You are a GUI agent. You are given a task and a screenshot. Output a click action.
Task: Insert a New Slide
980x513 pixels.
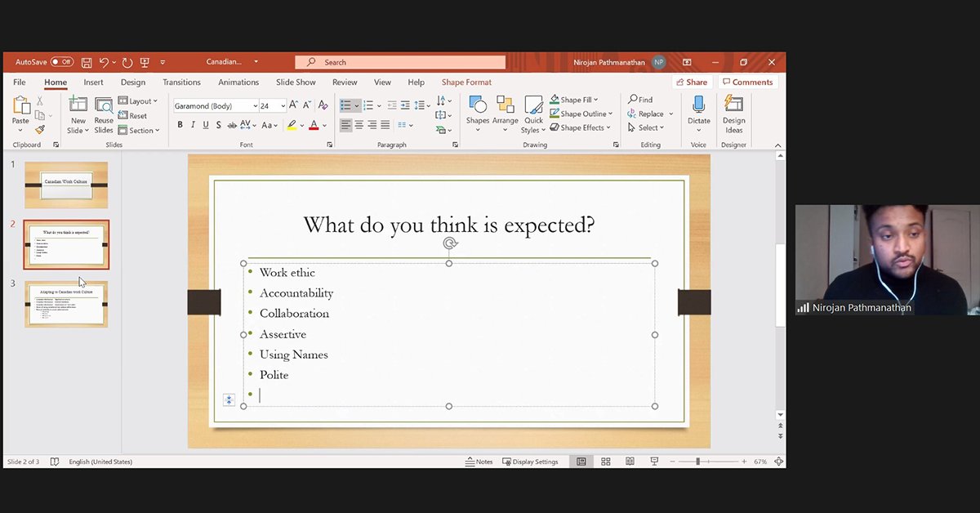78,114
